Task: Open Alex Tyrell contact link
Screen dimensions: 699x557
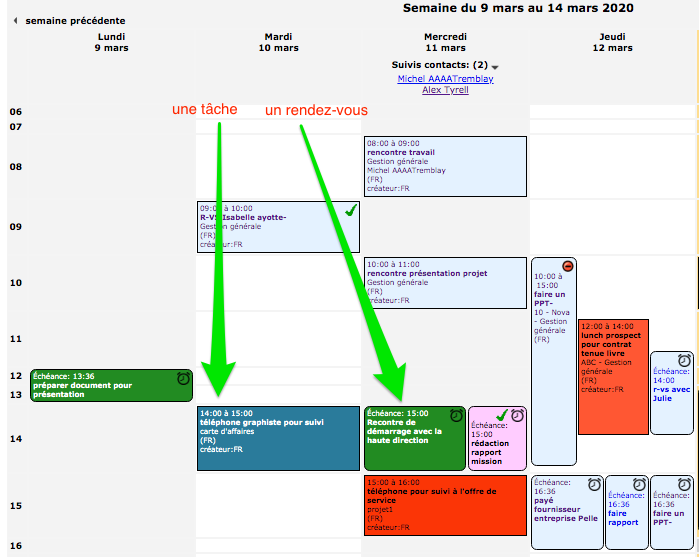Action: click(x=445, y=90)
